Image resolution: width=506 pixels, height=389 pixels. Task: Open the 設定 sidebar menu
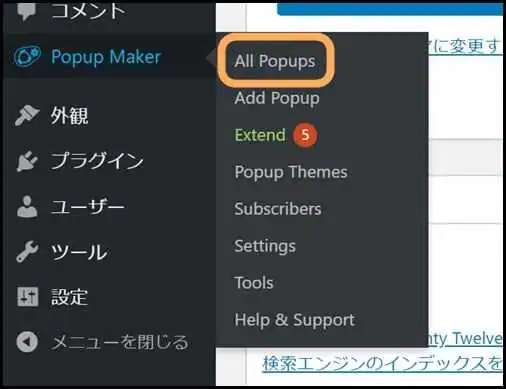coord(69,297)
